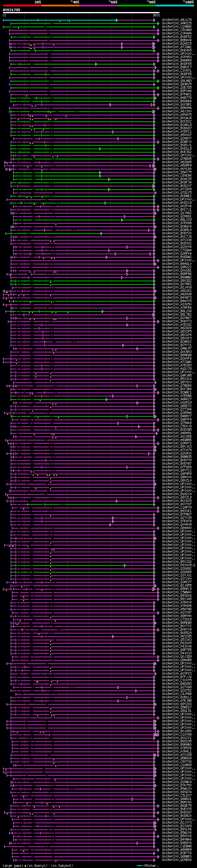Select the UniRef100_Q2GV04 label
The width and height of the screenshot is (197, 868).
(177, 247)
